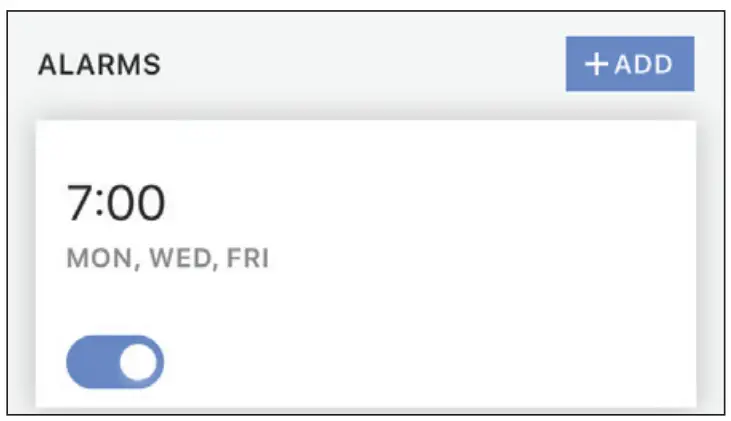Image resolution: width=731 pixels, height=421 pixels.
Task: Click the white knob of the alarm switch
Action: tap(141, 363)
